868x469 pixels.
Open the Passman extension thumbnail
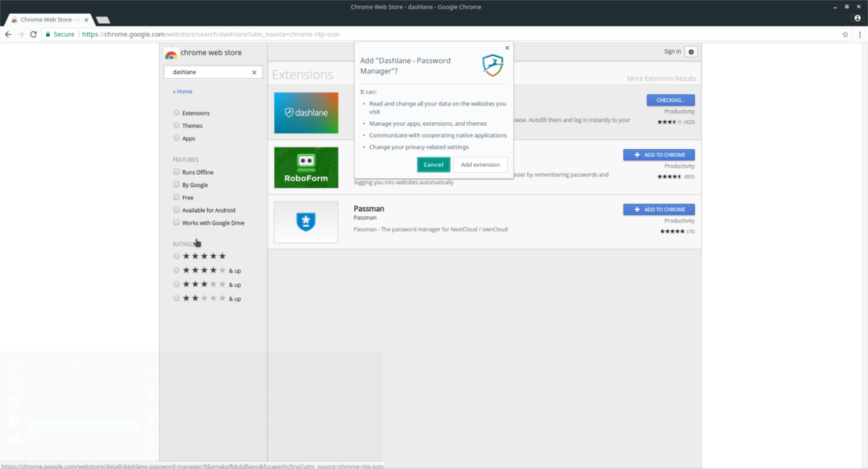(x=306, y=223)
